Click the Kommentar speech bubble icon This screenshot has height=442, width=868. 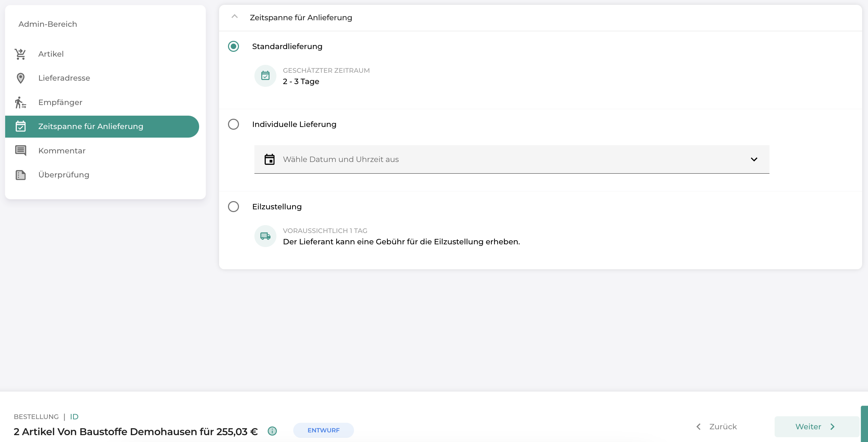point(21,151)
